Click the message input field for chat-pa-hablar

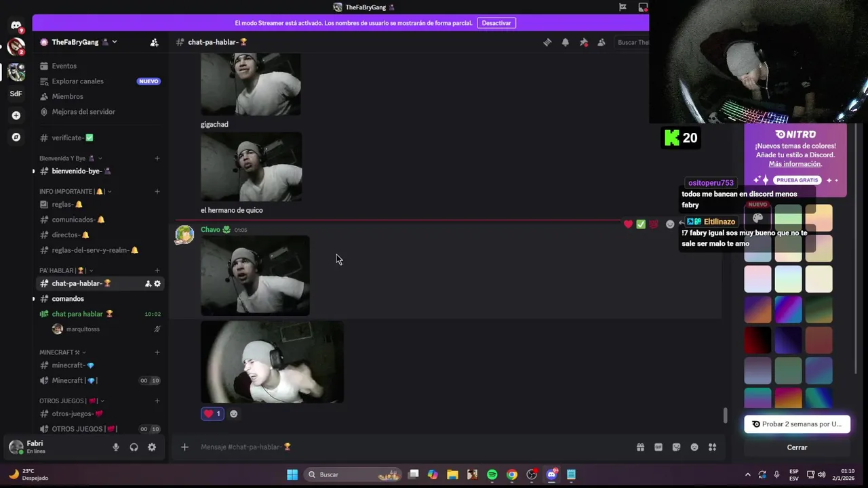(414, 447)
